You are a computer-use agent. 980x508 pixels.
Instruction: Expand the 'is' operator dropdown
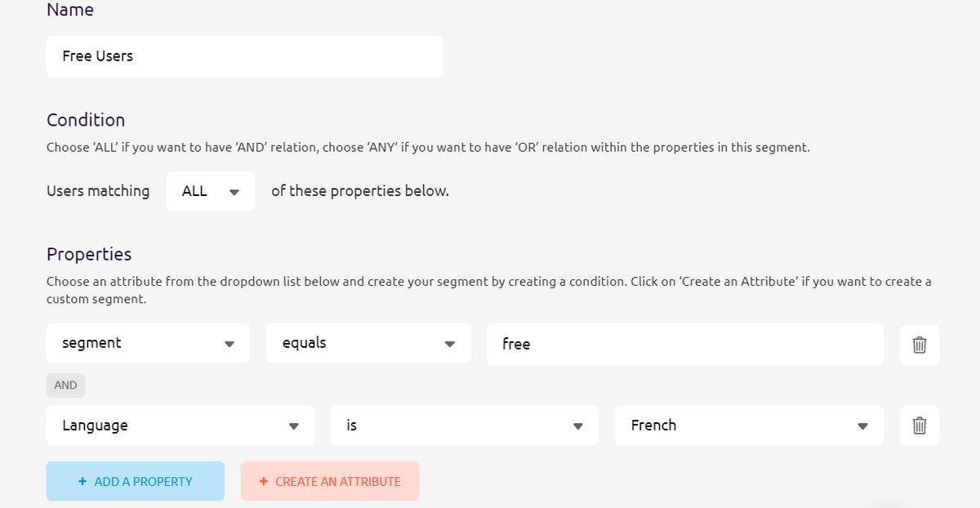tap(464, 426)
